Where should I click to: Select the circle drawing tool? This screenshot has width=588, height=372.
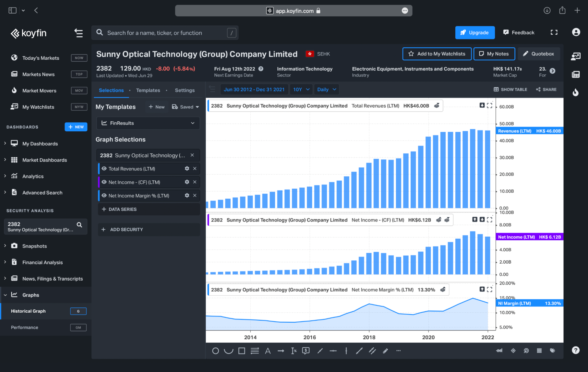tap(215, 351)
